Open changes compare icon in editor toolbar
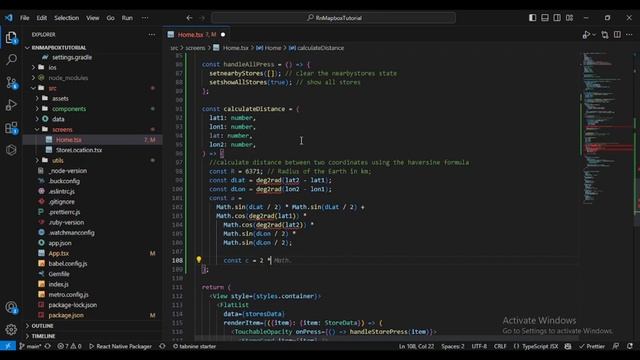Image resolution: width=640 pixels, height=360 pixels. (x=605, y=35)
